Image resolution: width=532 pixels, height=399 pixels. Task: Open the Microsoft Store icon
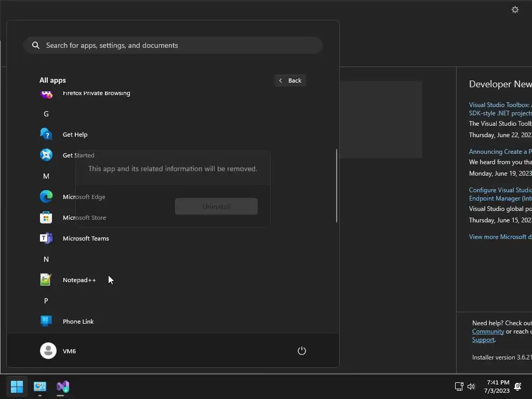[46, 218]
